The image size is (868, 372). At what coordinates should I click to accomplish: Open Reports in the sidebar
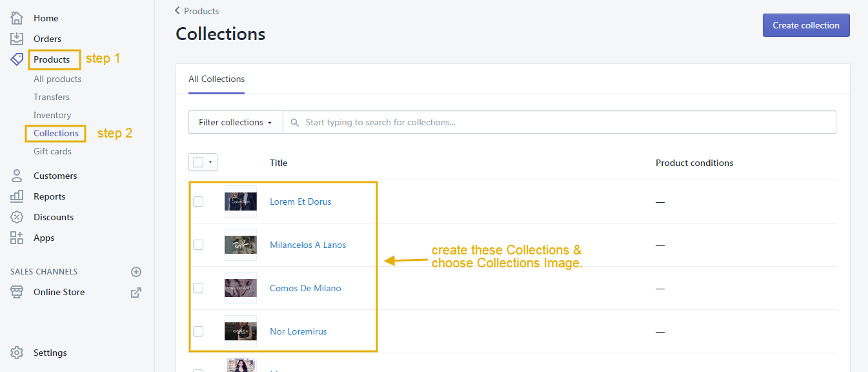coord(50,196)
